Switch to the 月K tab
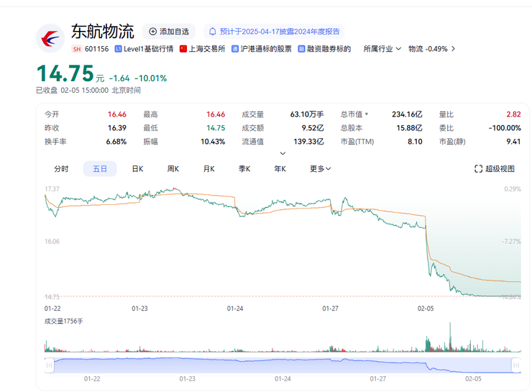 208,169
